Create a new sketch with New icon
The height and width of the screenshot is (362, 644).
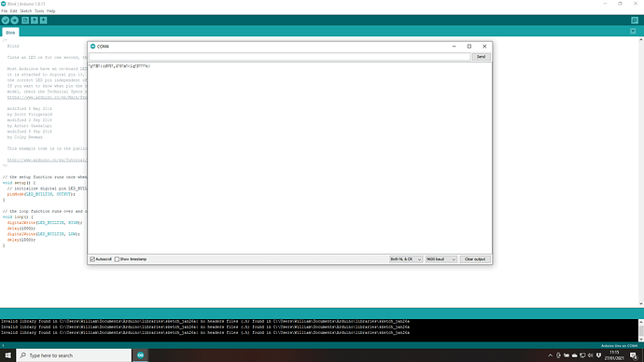pyautogui.click(x=25, y=21)
